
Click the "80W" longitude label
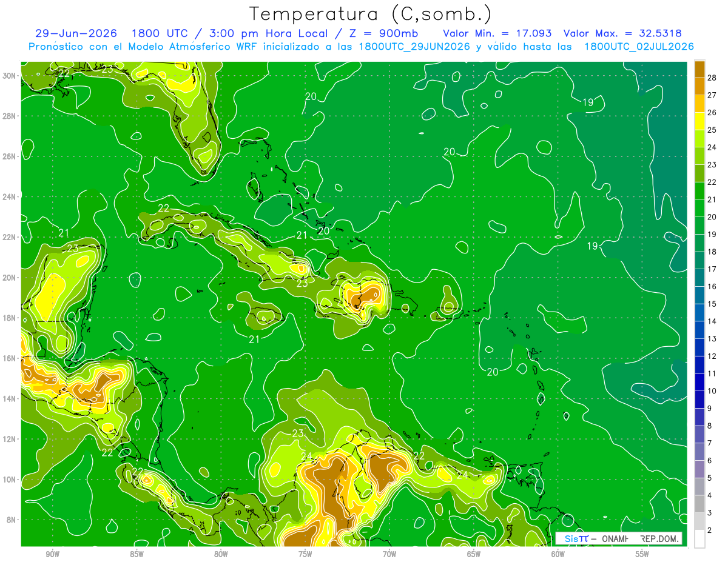click(x=221, y=554)
